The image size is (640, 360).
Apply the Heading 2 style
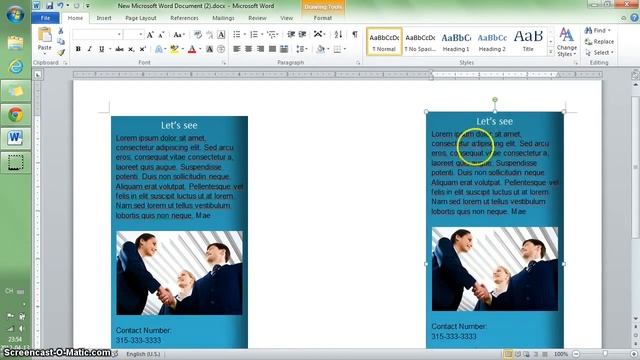coord(492,41)
